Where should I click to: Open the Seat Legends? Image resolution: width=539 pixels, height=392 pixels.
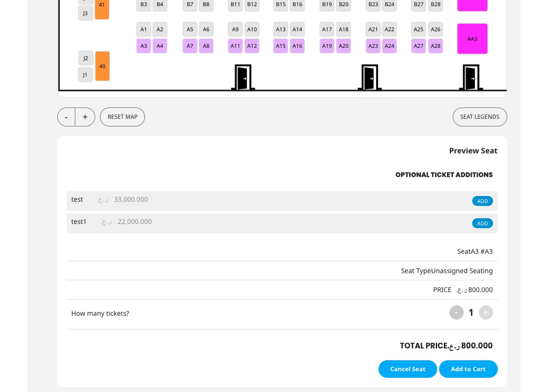(x=479, y=117)
